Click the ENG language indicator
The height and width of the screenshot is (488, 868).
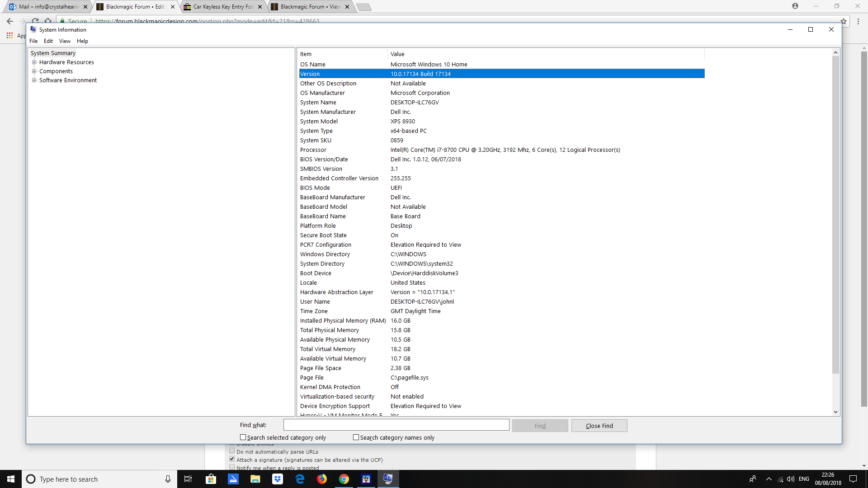pyautogui.click(x=804, y=479)
